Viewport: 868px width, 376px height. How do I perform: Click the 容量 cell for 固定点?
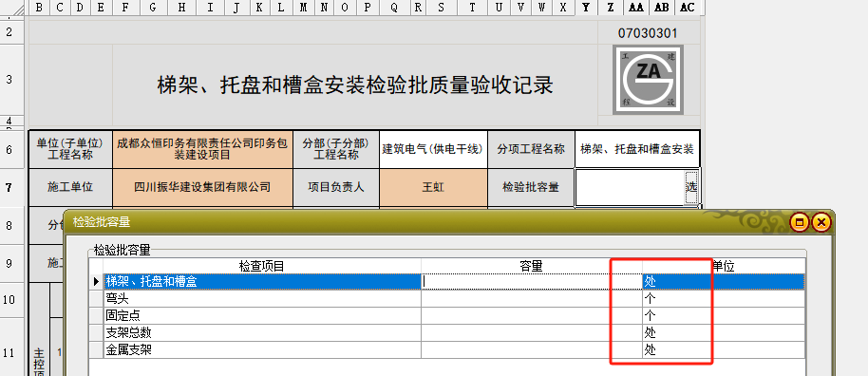(532, 315)
